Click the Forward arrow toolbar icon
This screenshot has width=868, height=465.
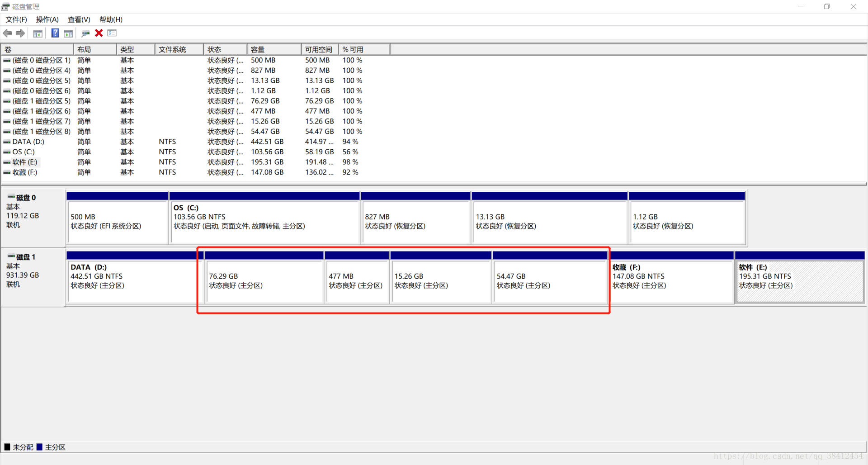(x=20, y=33)
